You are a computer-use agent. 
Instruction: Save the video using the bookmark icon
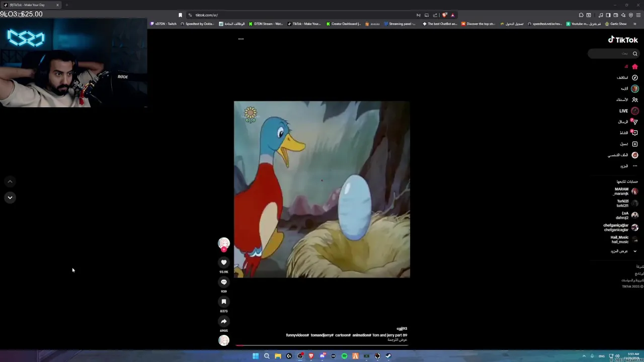click(224, 301)
